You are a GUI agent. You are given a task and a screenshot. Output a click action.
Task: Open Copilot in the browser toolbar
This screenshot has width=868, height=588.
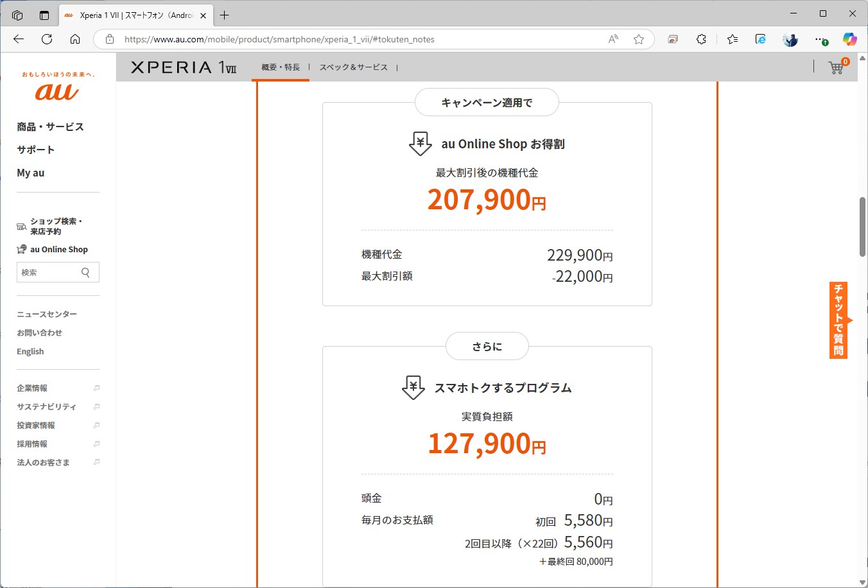click(x=850, y=39)
